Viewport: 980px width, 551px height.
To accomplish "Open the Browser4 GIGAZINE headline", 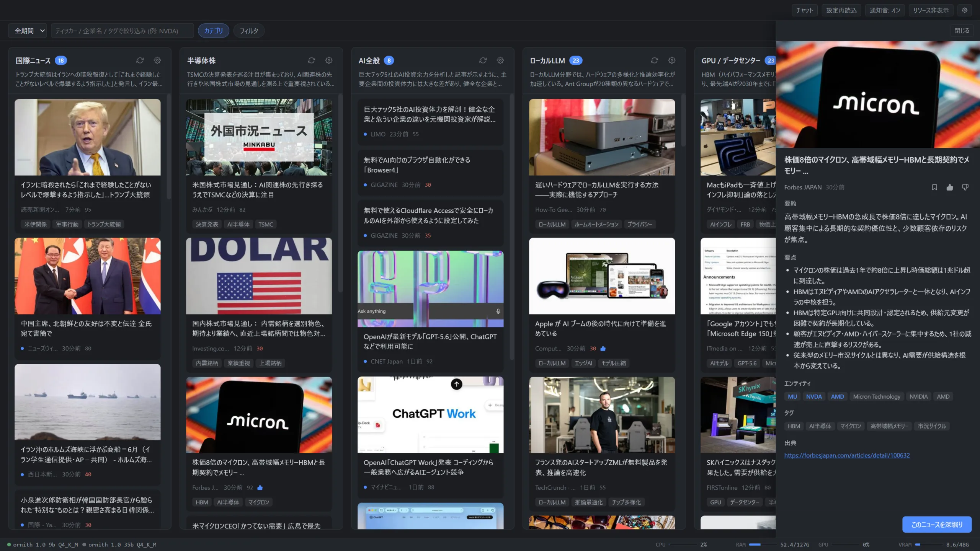I will tap(417, 165).
